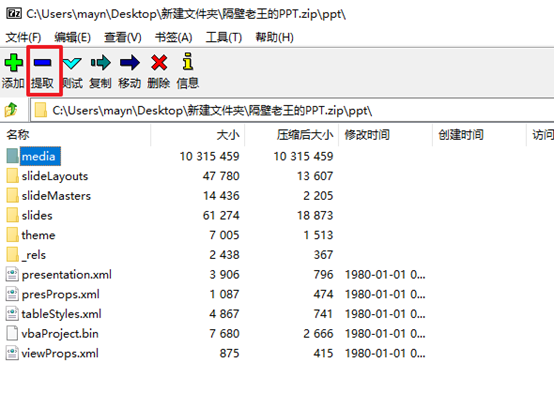Select the _rels row name
This screenshot has width=554, height=408.
[34, 255]
